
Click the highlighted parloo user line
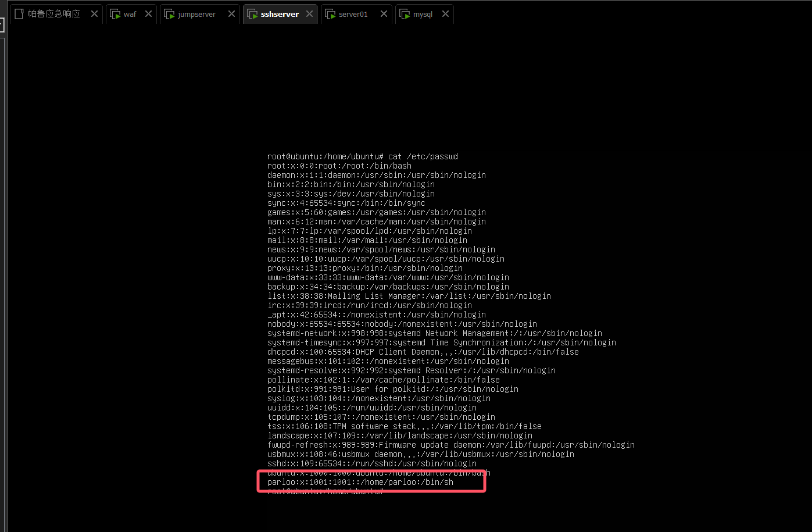[360, 482]
